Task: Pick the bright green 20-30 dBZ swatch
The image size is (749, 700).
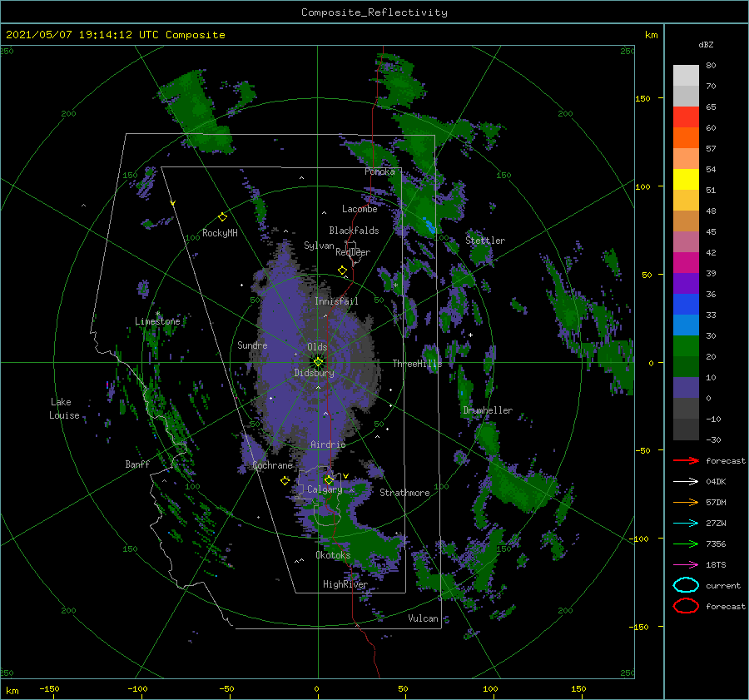Action: click(x=686, y=346)
